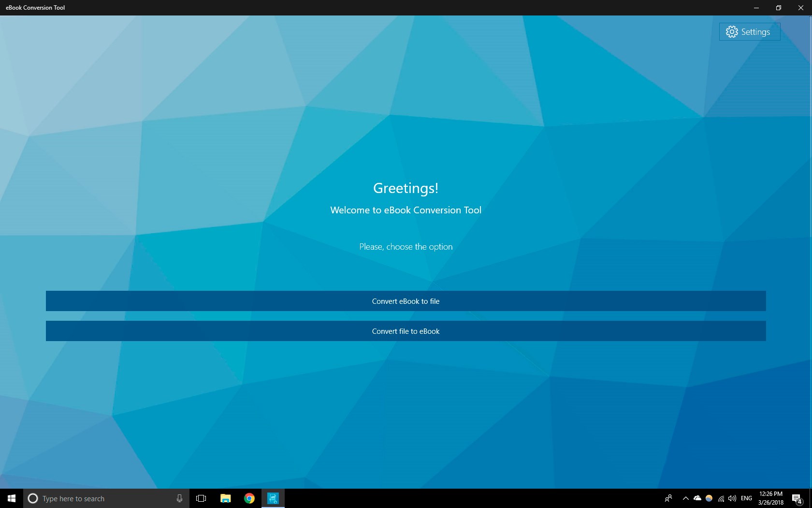Open the calendar by clicking the clock
The height and width of the screenshot is (508, 812).
point(771,498)
